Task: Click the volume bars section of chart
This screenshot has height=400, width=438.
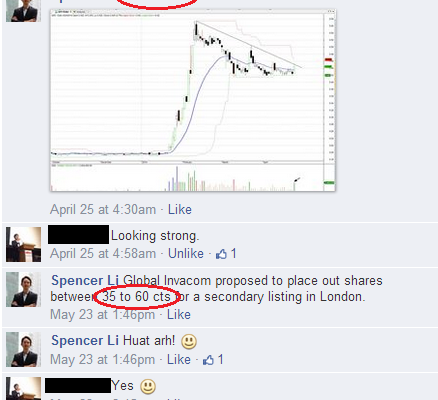Action: click(187, 178)
